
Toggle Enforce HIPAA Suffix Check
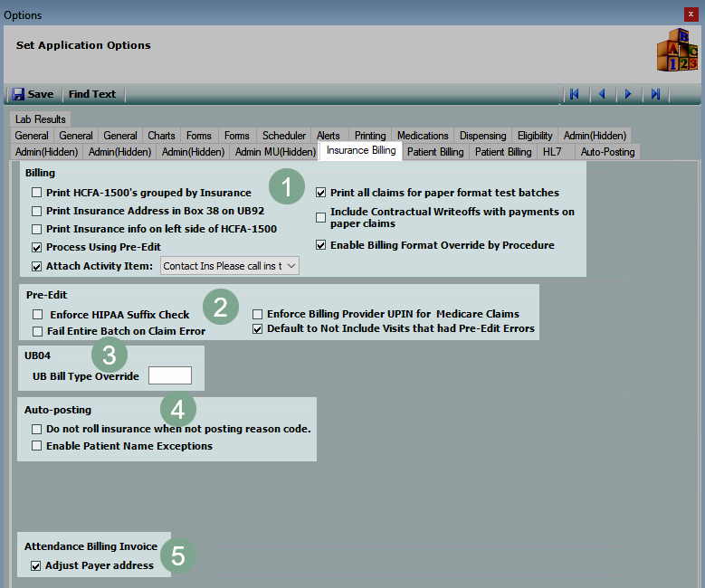point(37,315)
